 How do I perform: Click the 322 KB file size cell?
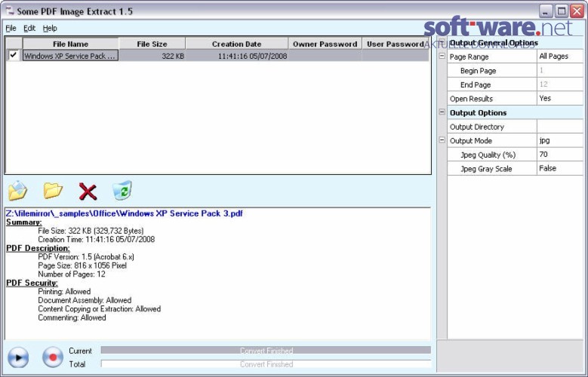pyautogui.click(x=152, y=56)
